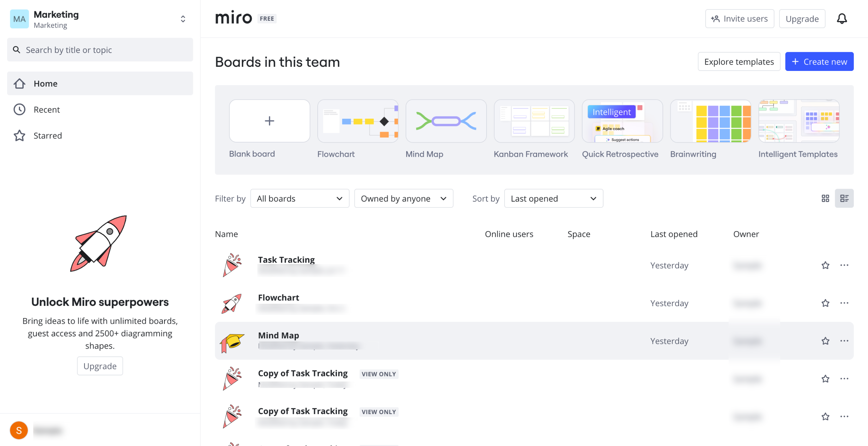The width and height of the screenshot is (868, 446).
Task: Click the user avatar S
Action: click(19, 430)
